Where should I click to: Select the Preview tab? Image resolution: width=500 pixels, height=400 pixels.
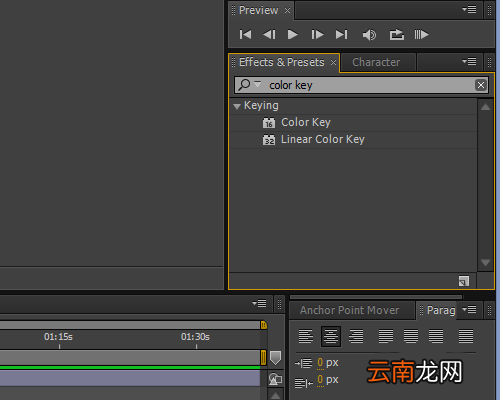click(x=258, y=10)
